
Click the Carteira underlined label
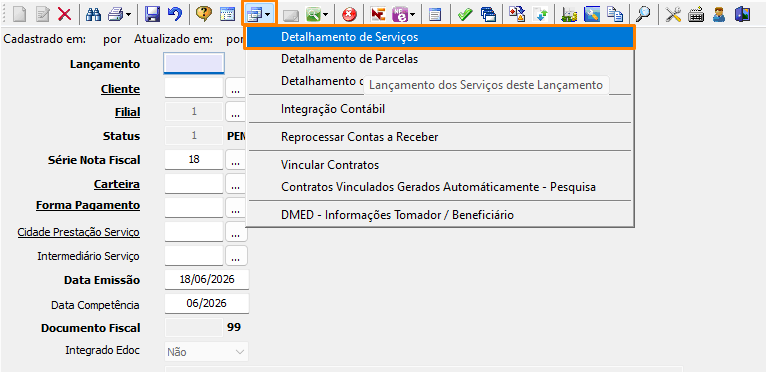click(x=117, y=184)
